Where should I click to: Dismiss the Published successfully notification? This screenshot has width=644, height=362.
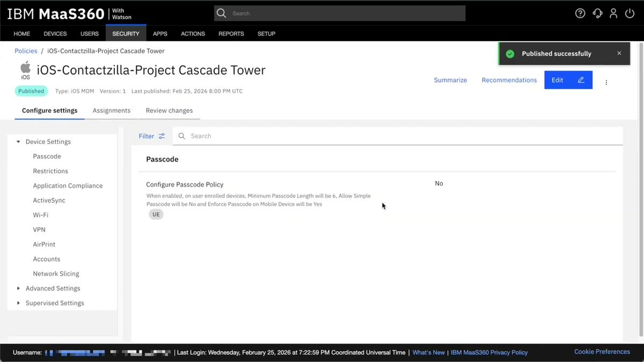pos(619,53)
